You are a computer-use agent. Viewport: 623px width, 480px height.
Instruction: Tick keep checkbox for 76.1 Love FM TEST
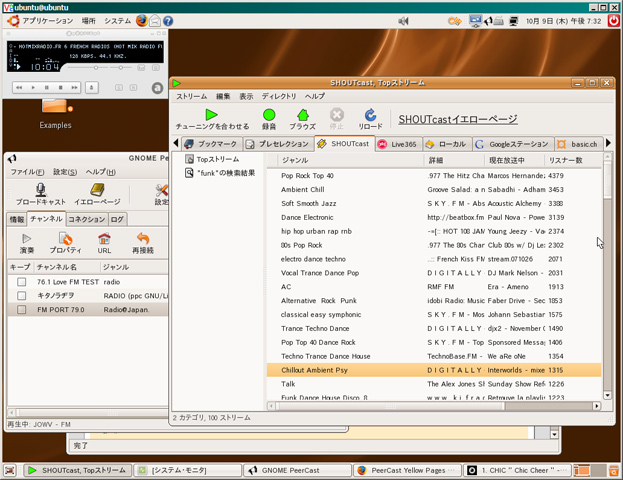[21, 282]
